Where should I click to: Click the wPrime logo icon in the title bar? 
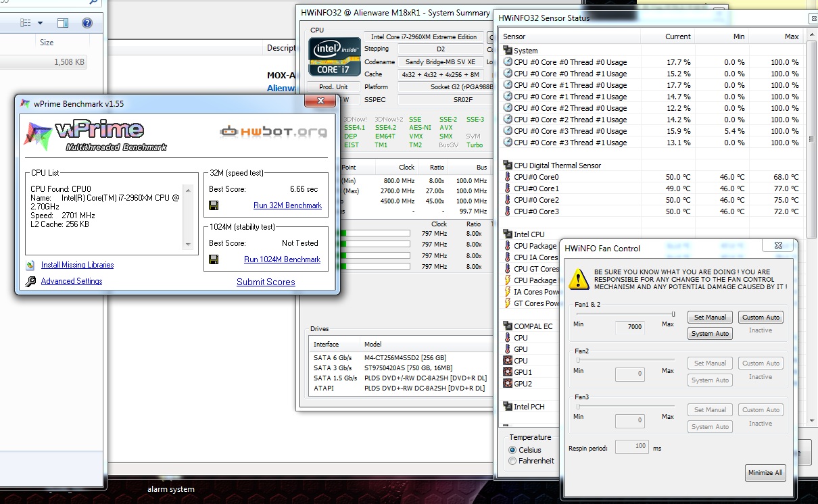(26, 103)
